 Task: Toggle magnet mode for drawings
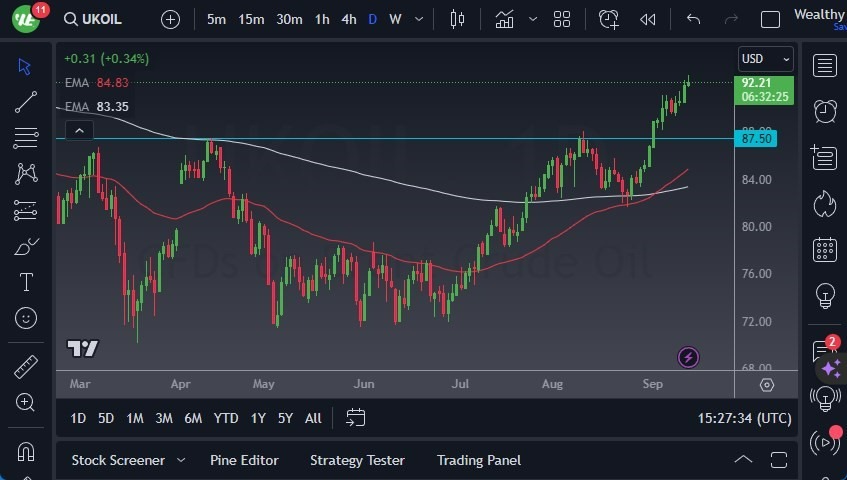(x=26, y=451)
